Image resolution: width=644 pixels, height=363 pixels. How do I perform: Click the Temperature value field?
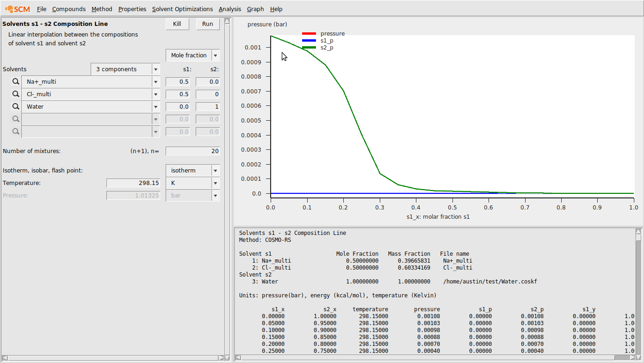coord(133,183)
